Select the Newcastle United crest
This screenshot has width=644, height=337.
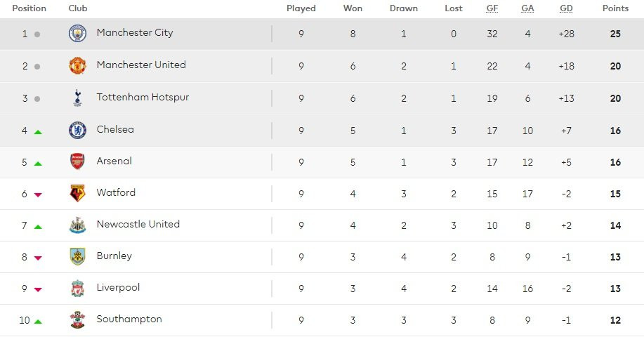click(77, 225)
